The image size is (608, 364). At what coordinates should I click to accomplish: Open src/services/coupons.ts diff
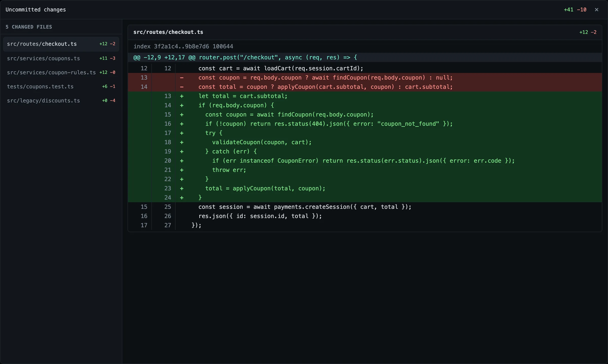pyautogui.click(x=61, y=58)
